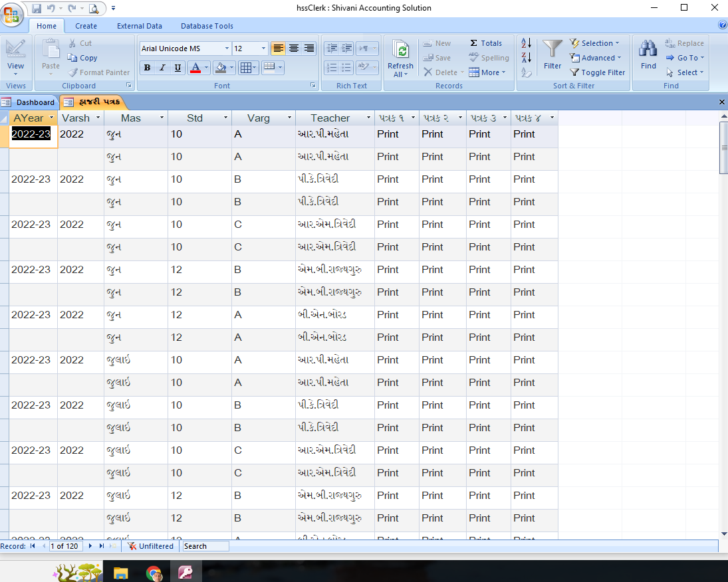Open the Mas column dropdown arrow

pyautogui.click(x=162, y=118)
